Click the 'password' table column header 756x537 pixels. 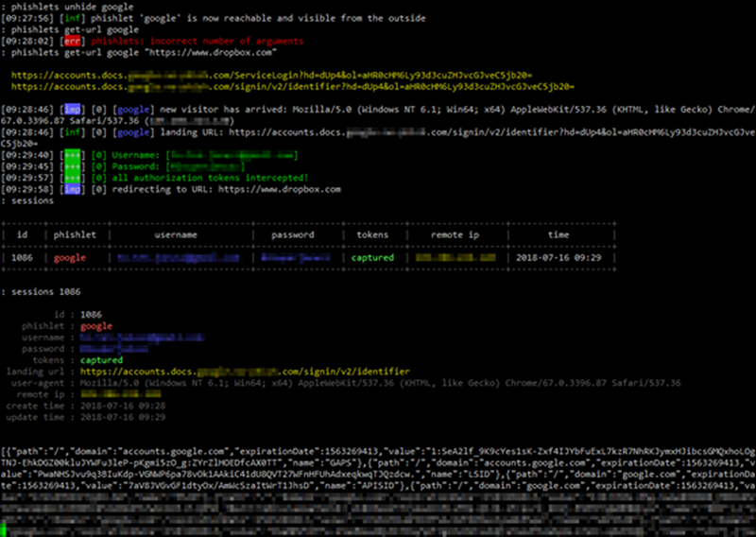[x=293, y=235]
